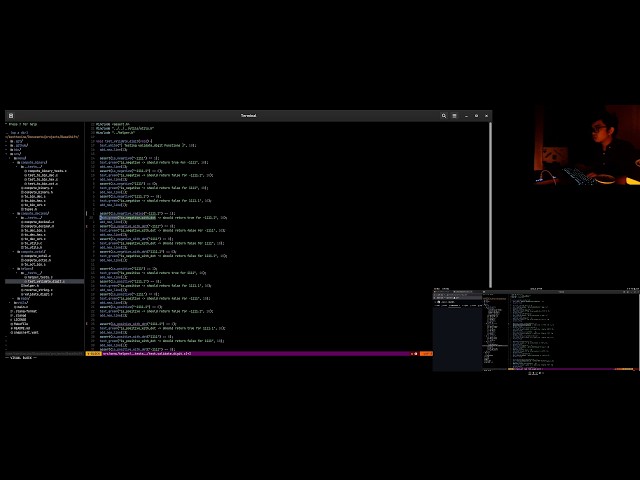The image size is (640, 480).
Task: Collapse __tests__ folder under helpers
Action: click(x=31, y=273)
